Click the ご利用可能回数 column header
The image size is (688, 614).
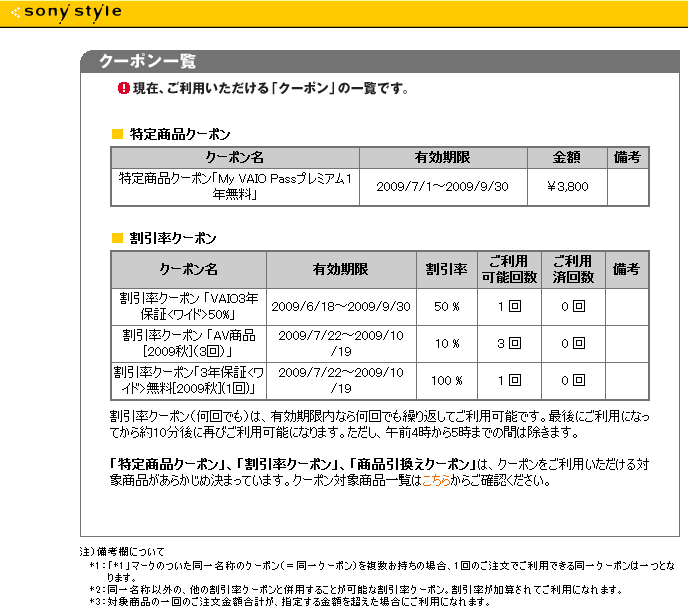pyautogui.click(x=509, y=269)
